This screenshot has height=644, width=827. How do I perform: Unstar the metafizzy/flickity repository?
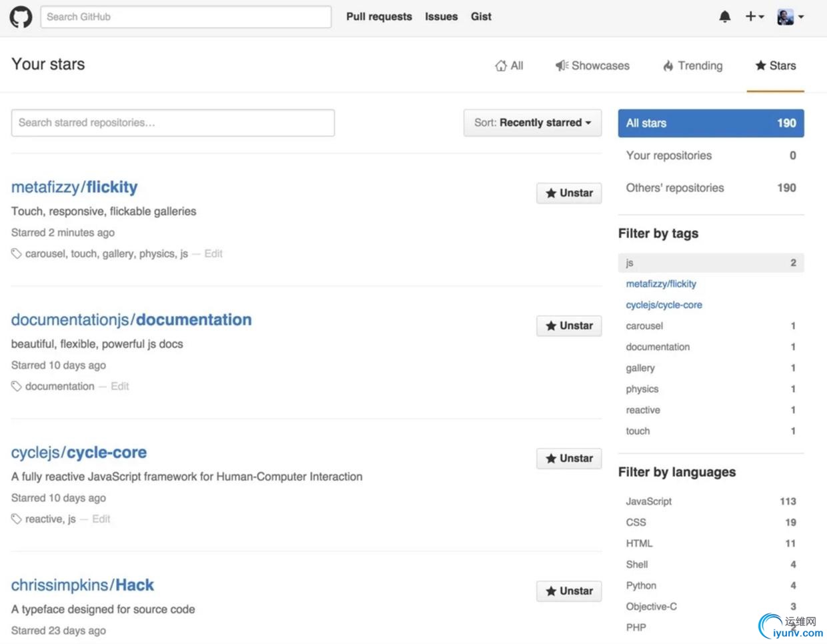(569, 193)
